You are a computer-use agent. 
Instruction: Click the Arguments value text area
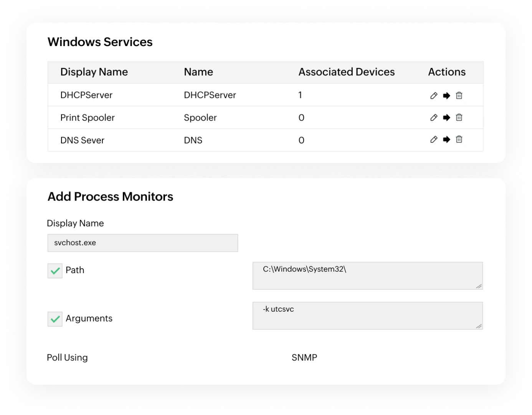click(367, 315)
